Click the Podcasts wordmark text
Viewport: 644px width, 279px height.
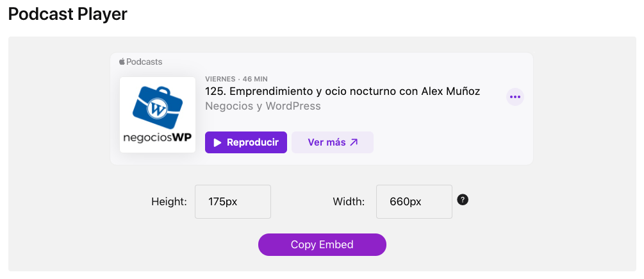144,62
